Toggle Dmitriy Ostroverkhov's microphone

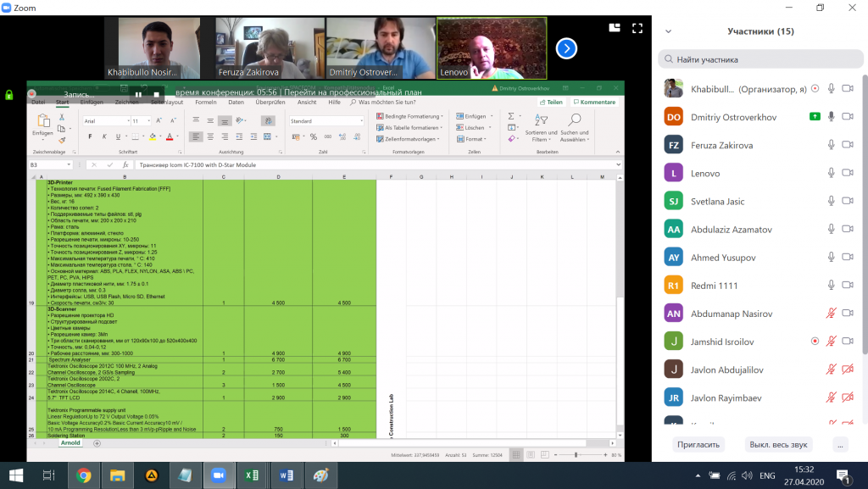(x=831, y=117)
